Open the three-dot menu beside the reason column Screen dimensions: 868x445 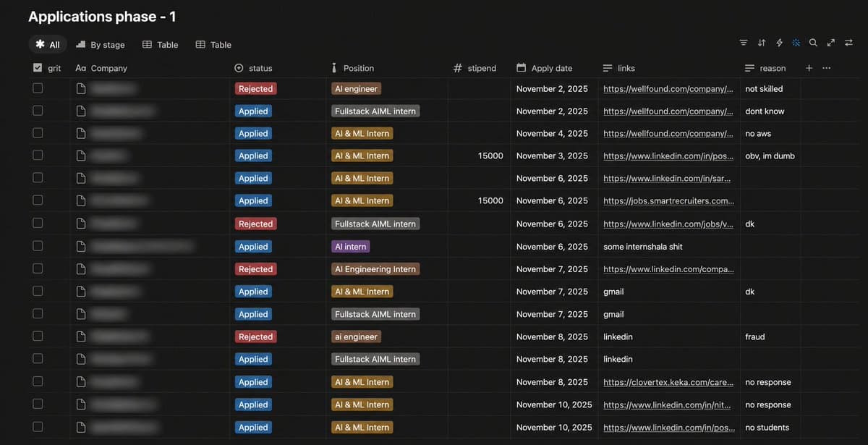click(x=826, y=68)
